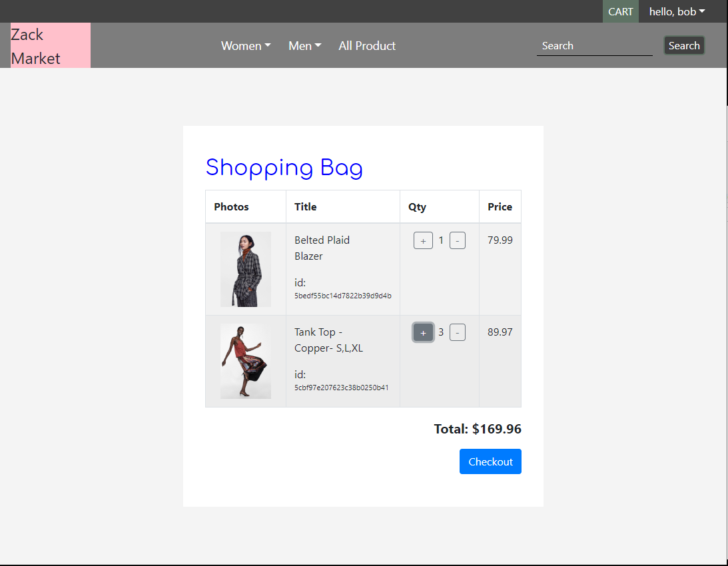Open the All Product page
The width and height of the screenshot is (728, 566).
(x=367, y=45)
